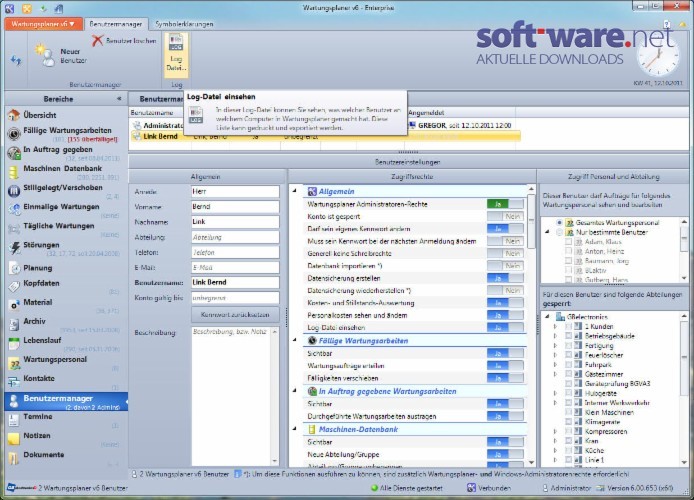Click into the Telefon input field
Screen dimensions: 694x500
[235, 252]
